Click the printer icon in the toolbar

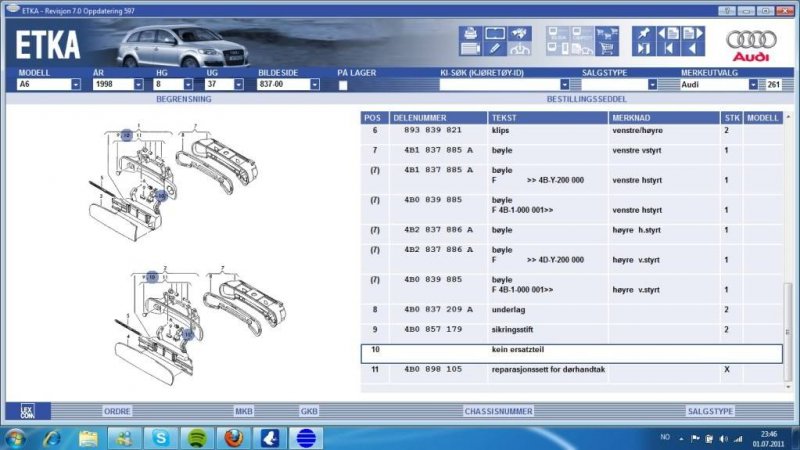click(470, 34)
